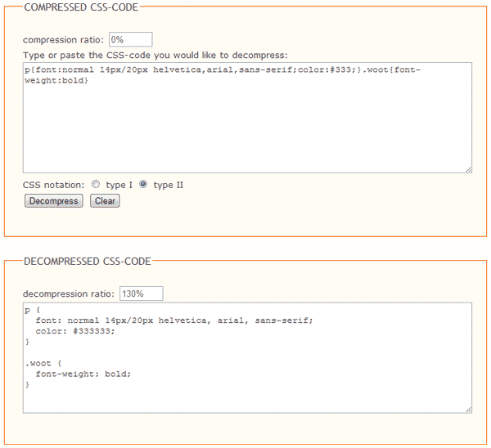Select the type I CSS notation radio
491x448 pixels.
tap(96, 184)
